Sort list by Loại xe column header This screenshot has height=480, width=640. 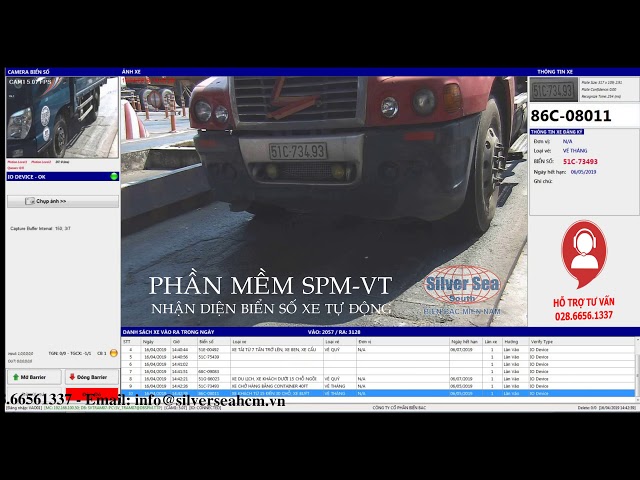(277, 342)
